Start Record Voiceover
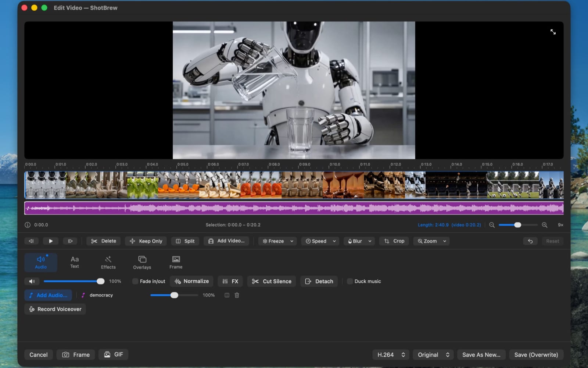Viewport: 588px width, 368px height. 55,309
